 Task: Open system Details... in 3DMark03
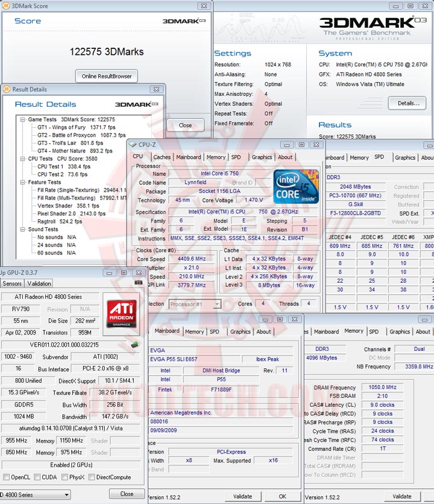coord(407,103)
